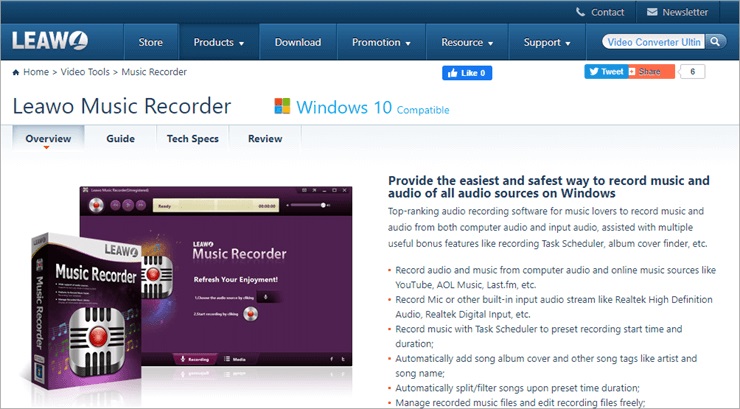This screenshot has width=740, height=409.
Task: Open the Download page
Action: coord(298,42)
